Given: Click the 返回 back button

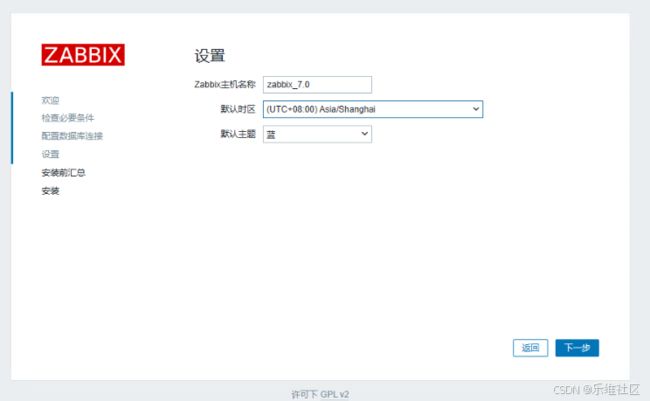Looking at the screenshot, I should tap(530, 348).
